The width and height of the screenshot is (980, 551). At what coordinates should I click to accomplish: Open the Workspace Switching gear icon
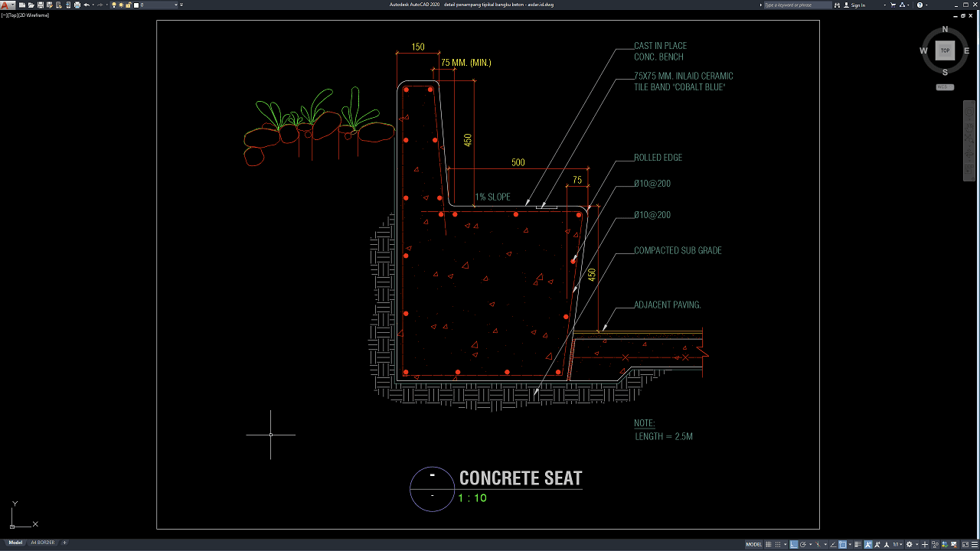click(x=909, y=544)
